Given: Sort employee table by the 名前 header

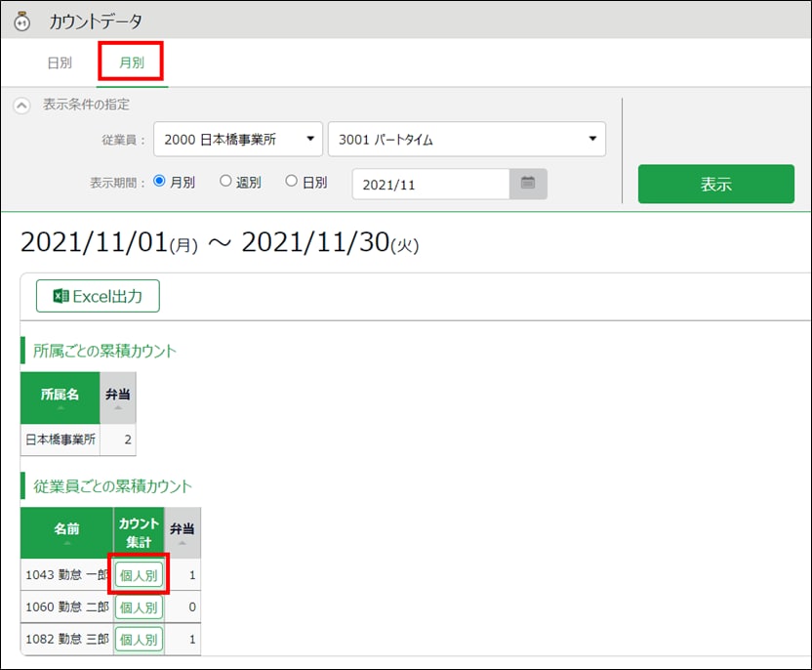Looking at the screenshot, I should click(x=67, y=532).
